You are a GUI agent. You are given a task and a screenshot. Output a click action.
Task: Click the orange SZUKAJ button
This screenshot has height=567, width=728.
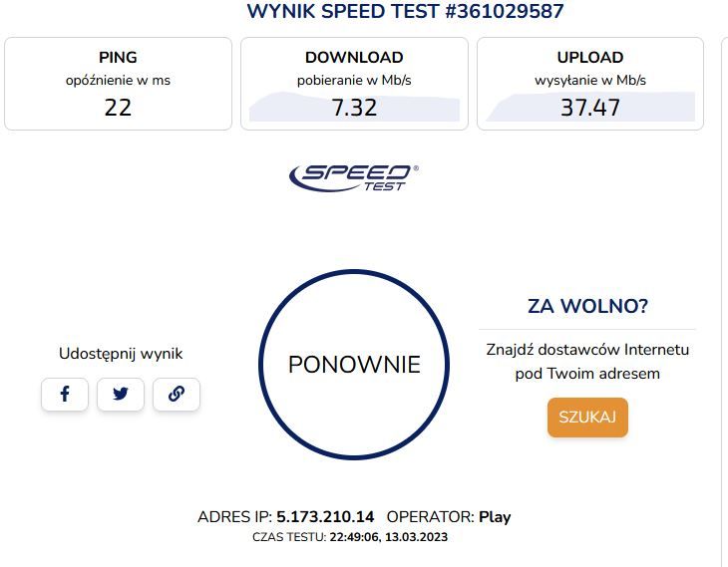click(587, 418)
